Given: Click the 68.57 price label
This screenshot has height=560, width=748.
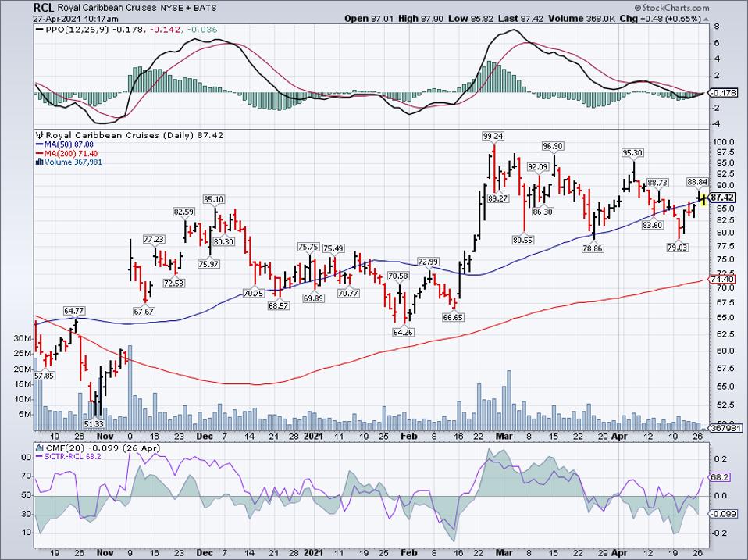Looking at the screenshot, I should tap(278, 305).
